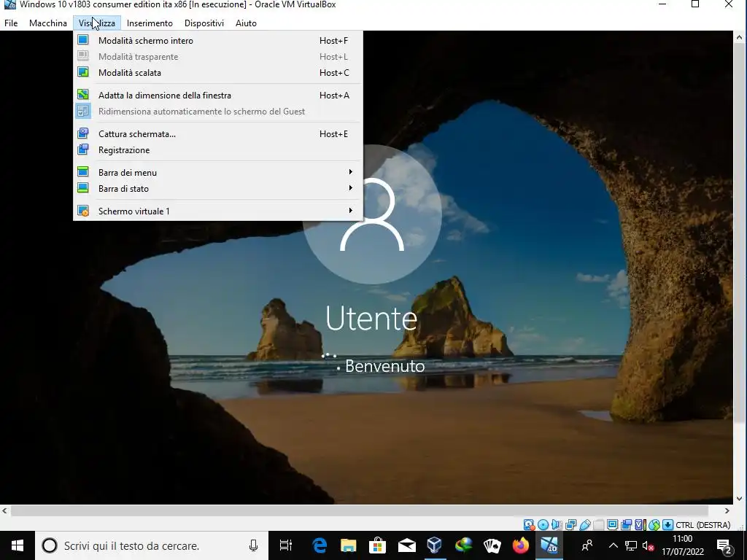Open the Action Center notifications icon
Image resolution: width=747 pixels, height=560 pixels.
pos(724,545)
